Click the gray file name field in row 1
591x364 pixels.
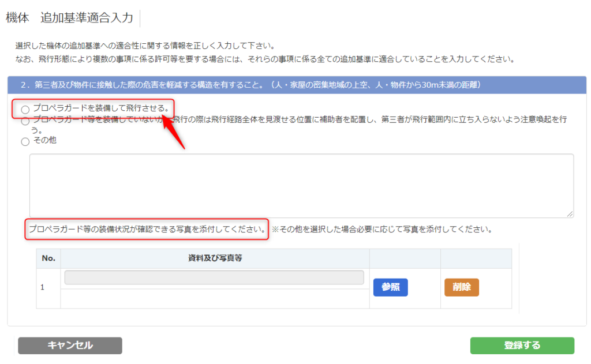tap(214, 277)
